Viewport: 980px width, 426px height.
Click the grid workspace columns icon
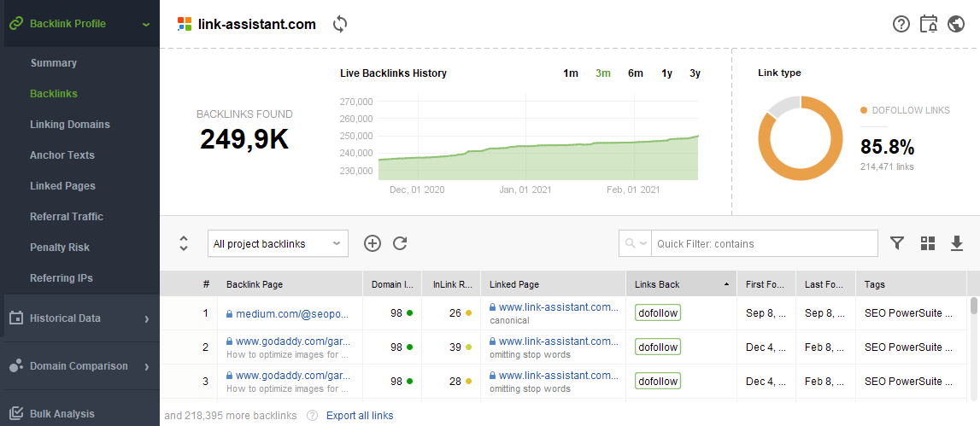click(x=928, y=243)
